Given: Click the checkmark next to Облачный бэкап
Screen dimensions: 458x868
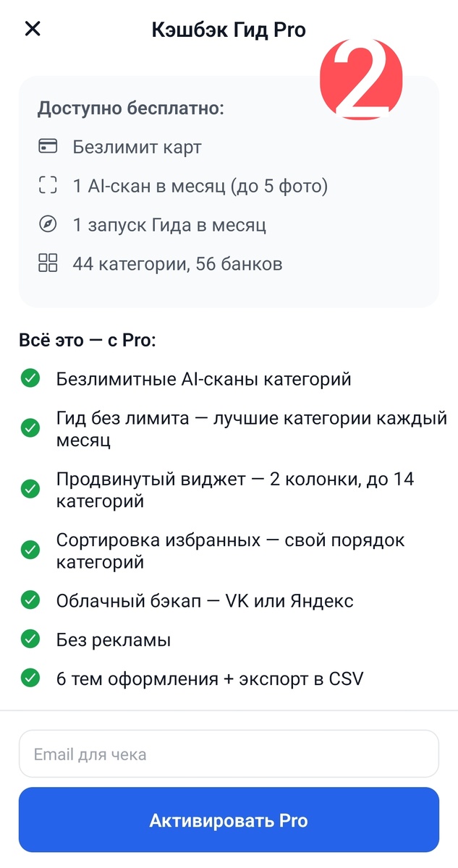Looking at the screenshot, I should pyautogui.click(x=30, y=600).
